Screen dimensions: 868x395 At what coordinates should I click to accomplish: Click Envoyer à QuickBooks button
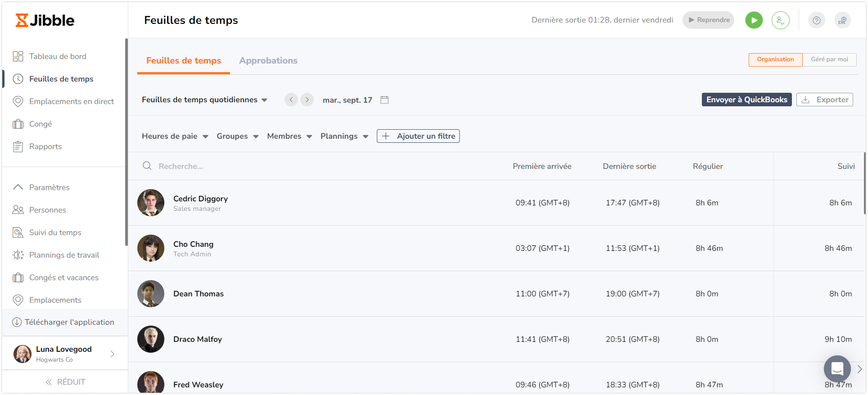point(746,100)
